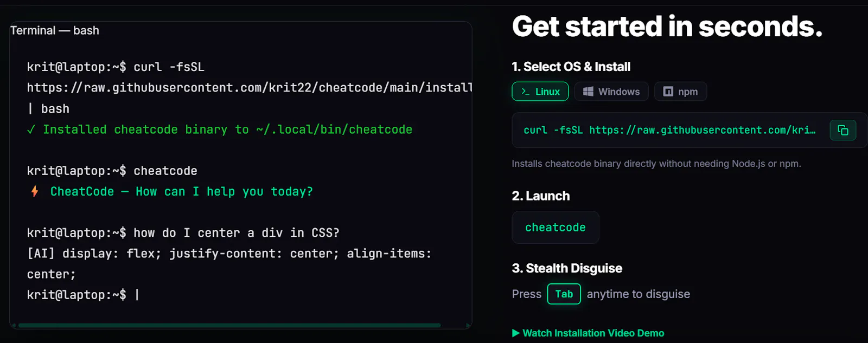868x343 pixels.
Task: Click 'CheatCode — How can I help you today?'
Action: click(x=182, y=191)
